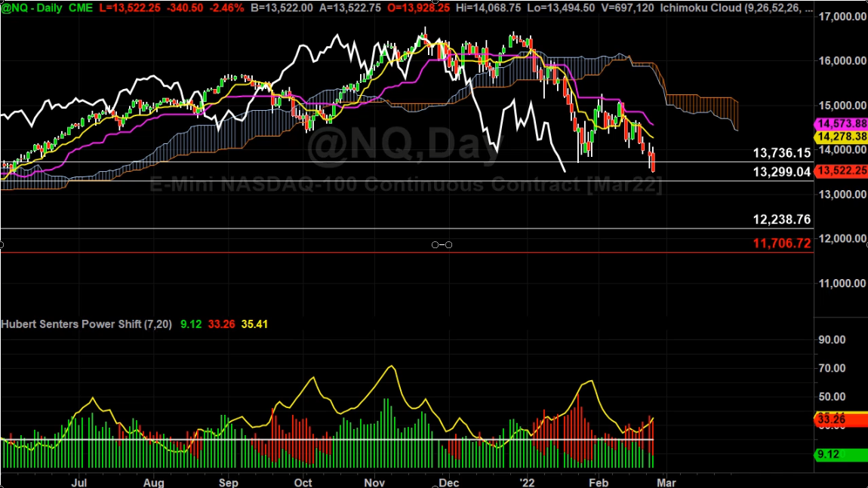Click the Oct label on time axis

303,483
